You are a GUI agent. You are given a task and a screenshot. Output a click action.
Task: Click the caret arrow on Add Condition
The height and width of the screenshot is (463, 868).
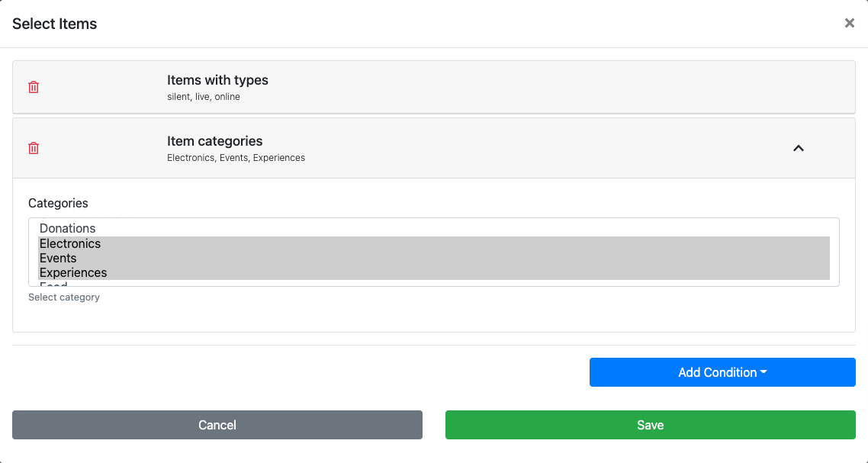click(x=764, y=373)
